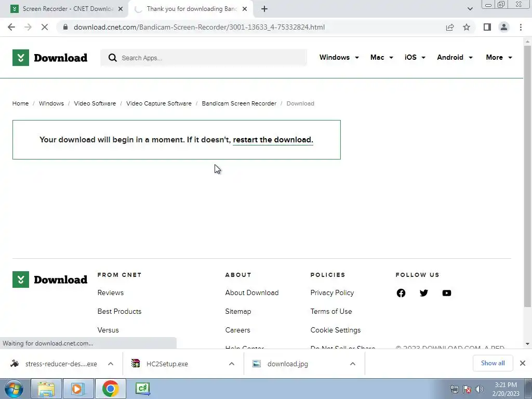Open the Chrome profile avatar

(504, 27)
